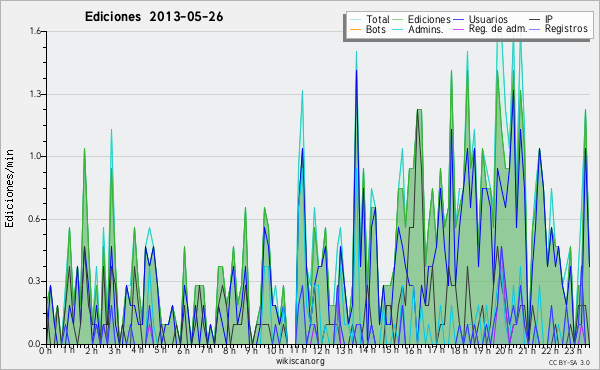Click the '23 h' x-axis tick label
This screenshot has height=370, width=600.
click(x=574, y=351)
